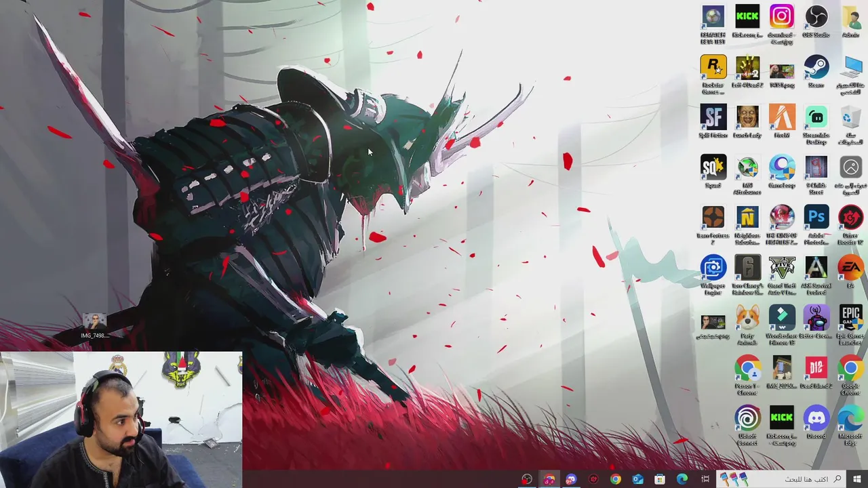
Task: Launch Grand Theft Auto V shortcut
Action: coord(782,275)
